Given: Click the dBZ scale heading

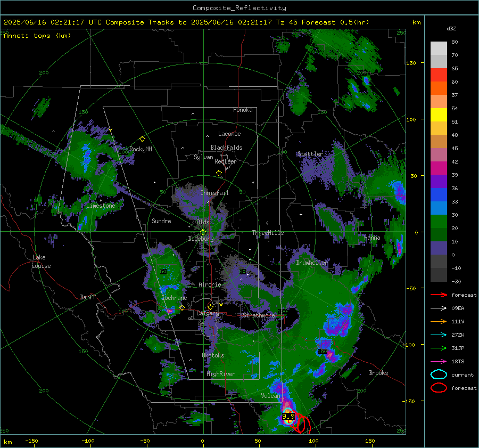Looking at the screenshot, I should (x=451, y=29).
